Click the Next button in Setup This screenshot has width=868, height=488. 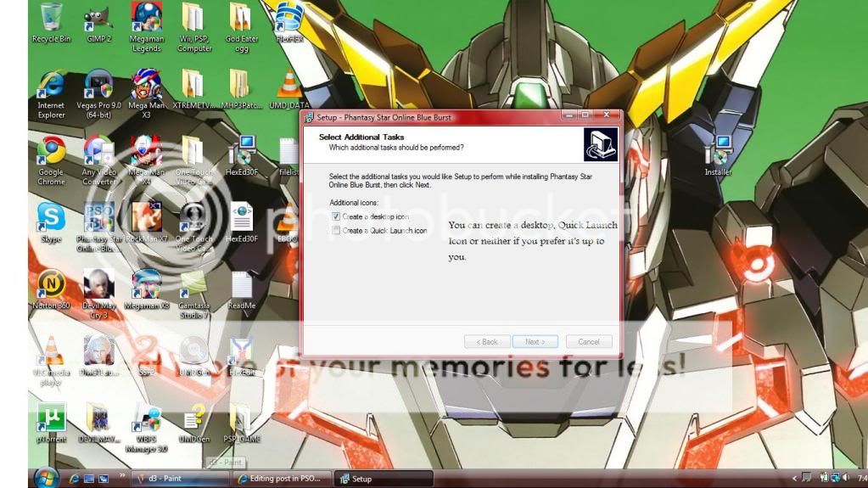pyautogui.click(x=535, y=341)
